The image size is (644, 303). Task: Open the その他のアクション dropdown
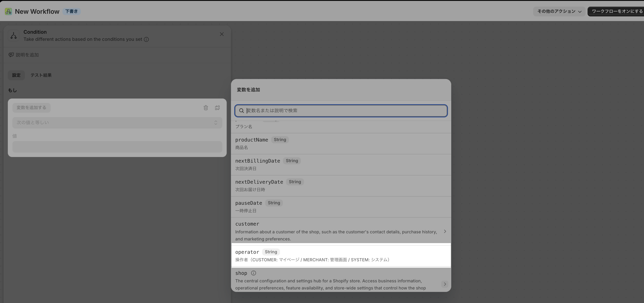click(559, 12)
